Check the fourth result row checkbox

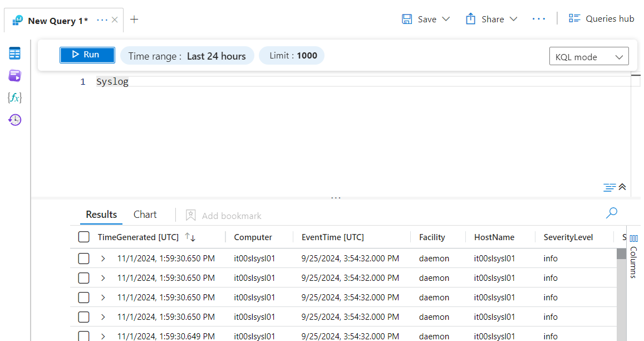(x=84, y=316)
